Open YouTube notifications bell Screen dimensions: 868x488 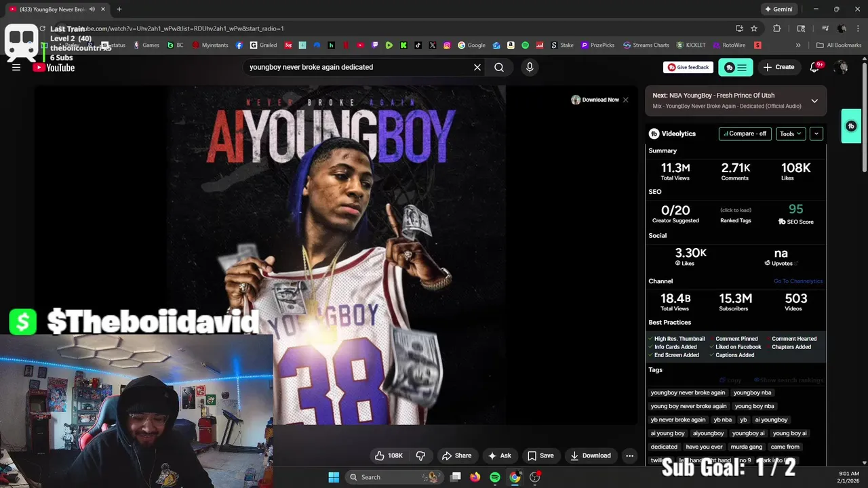[x=815, y=67]
